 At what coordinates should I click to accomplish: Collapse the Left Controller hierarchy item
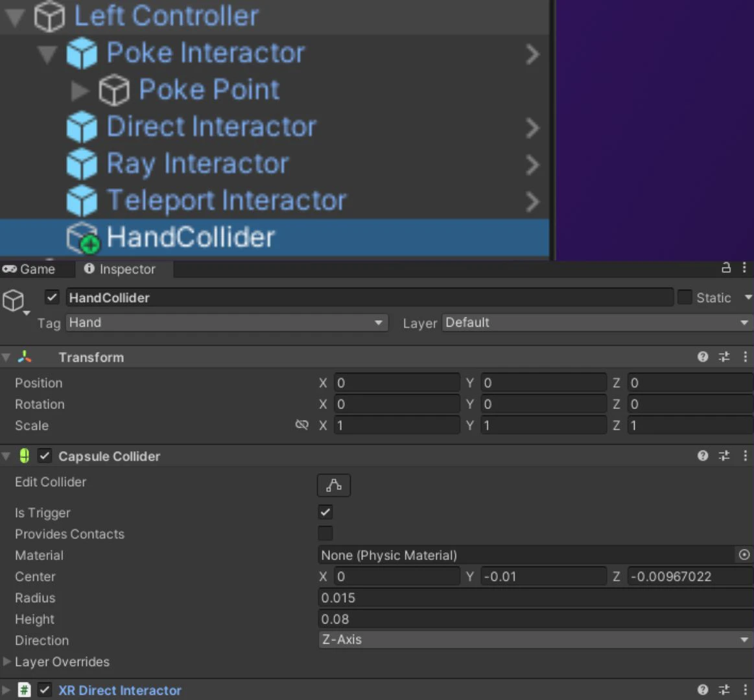14,17
